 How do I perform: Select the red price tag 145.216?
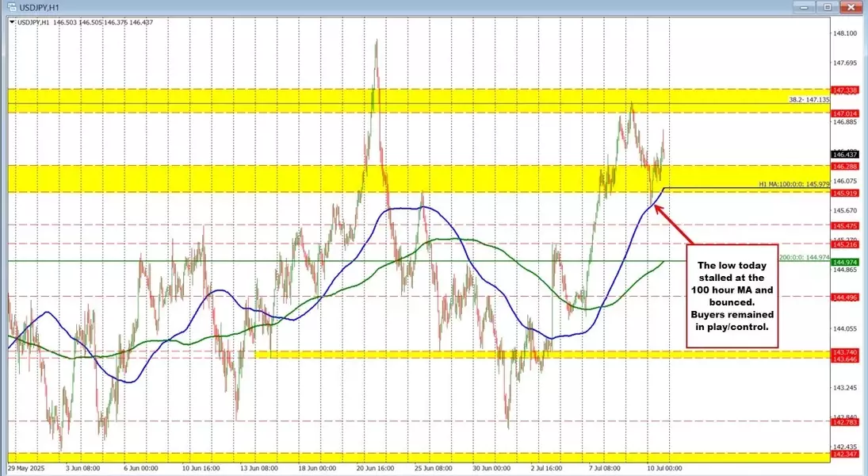(845, 244)
